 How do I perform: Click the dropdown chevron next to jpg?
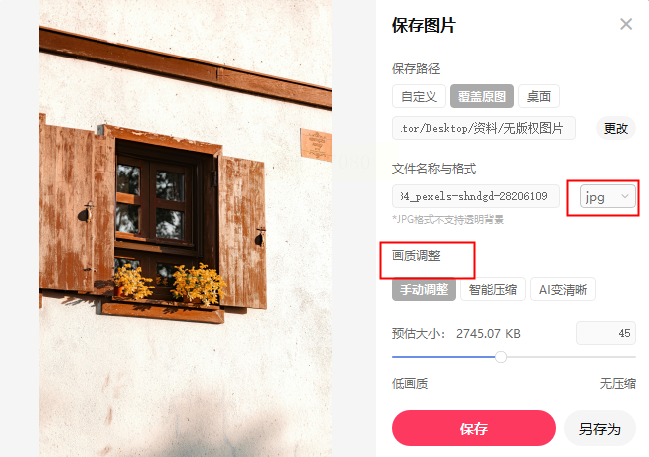point(625,197)
